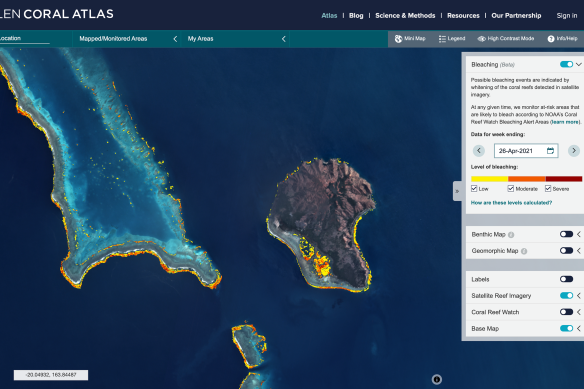Click the Legend list icon

coord(442,39)
